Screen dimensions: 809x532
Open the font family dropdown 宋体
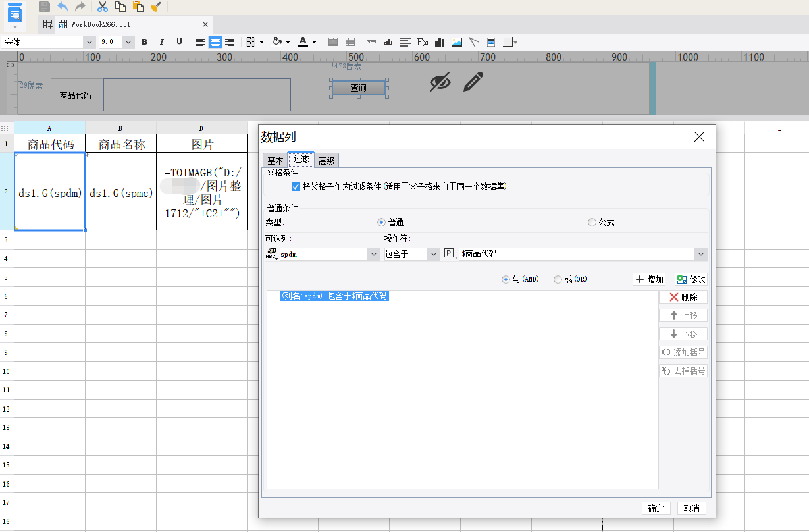click(90, 42)
